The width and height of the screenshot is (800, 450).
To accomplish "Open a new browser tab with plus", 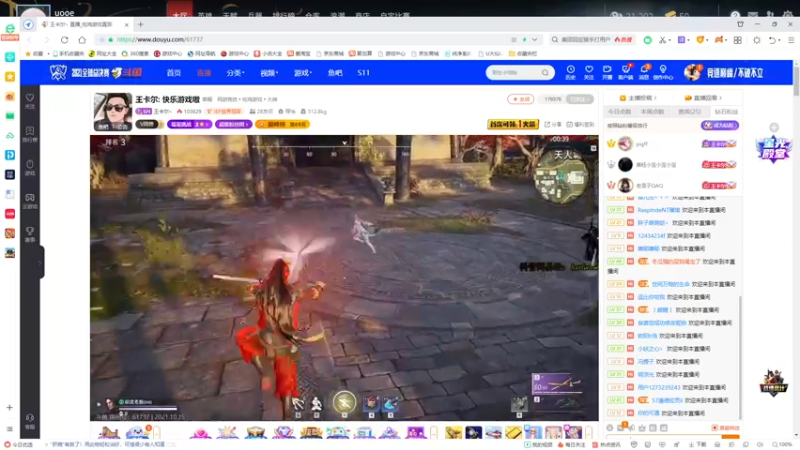I will (140, 24).
